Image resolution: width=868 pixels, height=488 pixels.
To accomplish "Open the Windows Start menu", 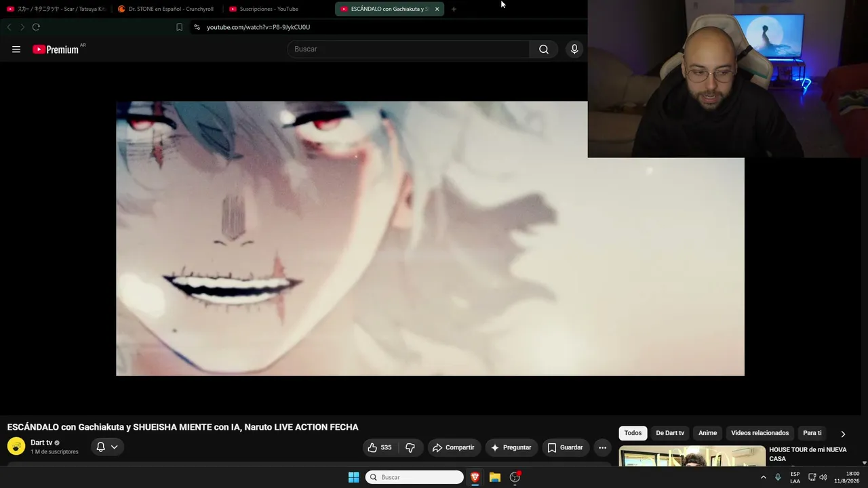I will pyautogui.click(x=353, y=477).
